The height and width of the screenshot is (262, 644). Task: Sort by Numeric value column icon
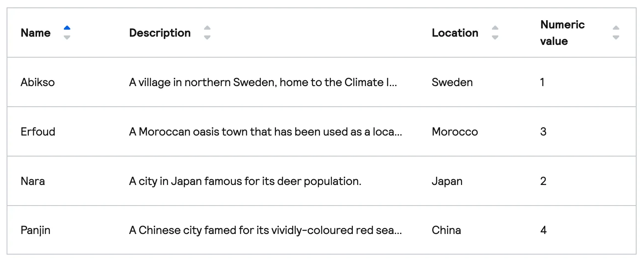616,33
